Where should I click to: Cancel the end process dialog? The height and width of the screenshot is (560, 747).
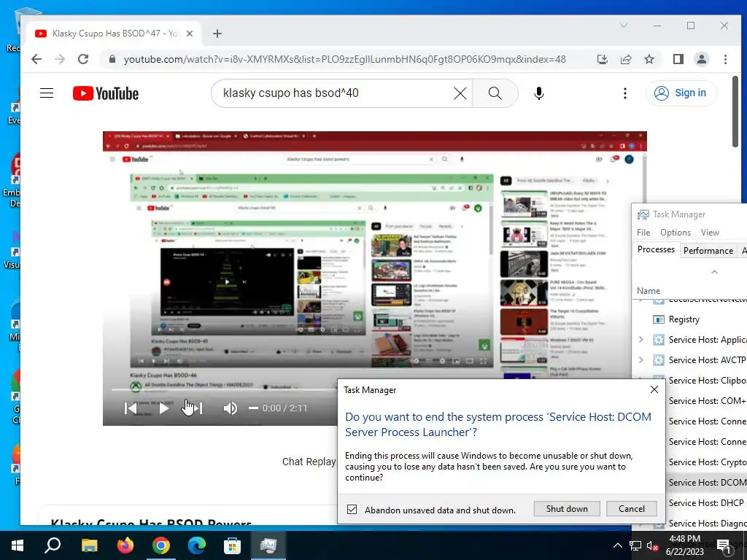click(632, 508)
